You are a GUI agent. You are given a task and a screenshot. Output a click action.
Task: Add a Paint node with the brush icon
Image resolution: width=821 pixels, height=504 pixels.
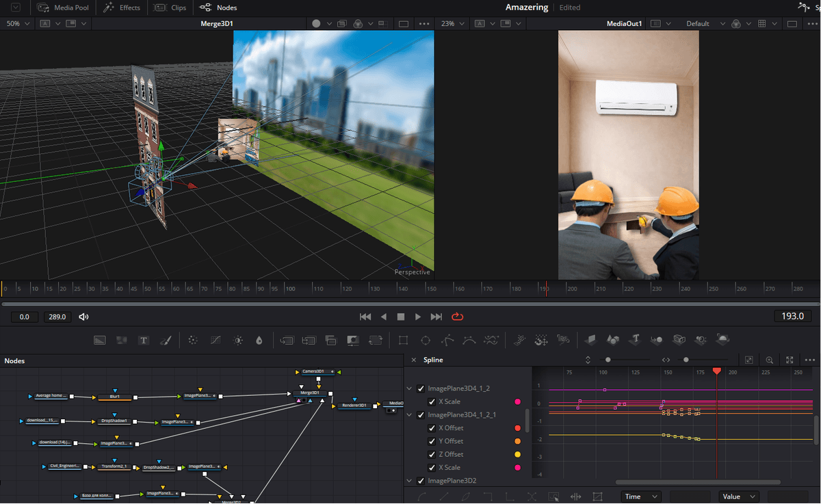(x=165, y=340)
